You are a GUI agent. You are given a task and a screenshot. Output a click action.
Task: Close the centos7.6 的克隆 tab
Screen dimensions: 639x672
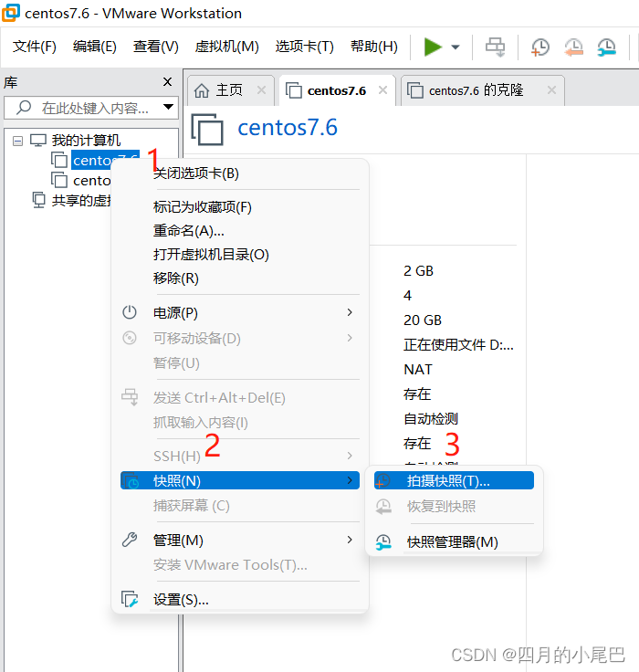551,90
